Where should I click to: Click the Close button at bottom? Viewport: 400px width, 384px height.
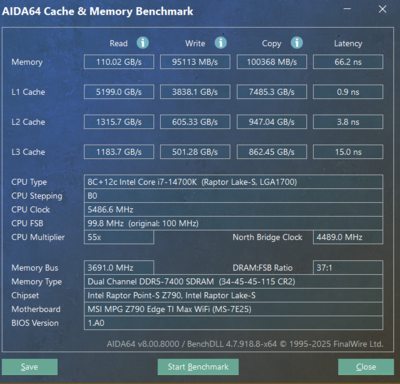pyautogui.click(x=366, y=367)
